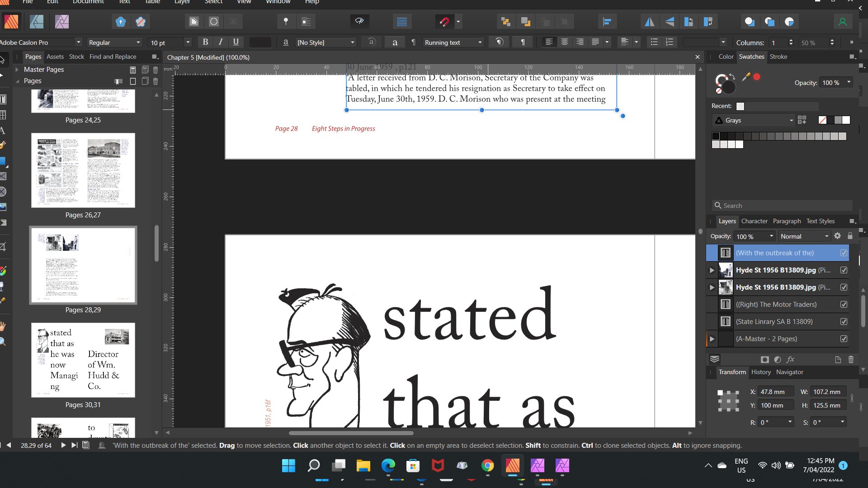868x488 pixels.
Task: Flip horizontal using toolbar icon
Action: tap(649, 21)
